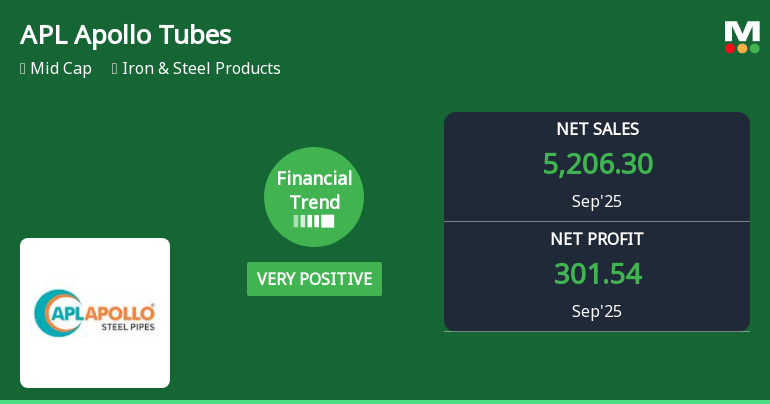Click the 5,206.30 net sales value
This screenshot has width=770, height=404.
pos(597,164)
